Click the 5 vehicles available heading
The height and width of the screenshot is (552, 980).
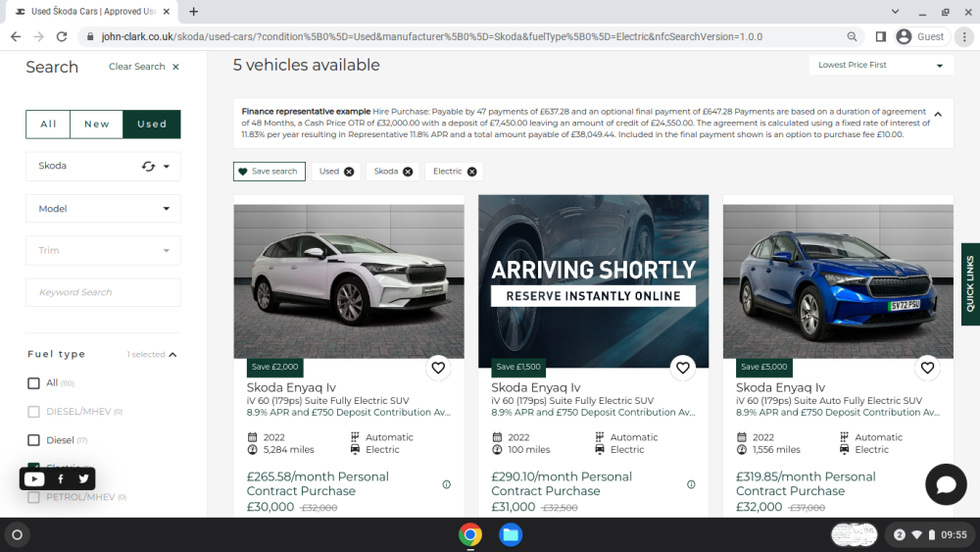coord(306,65)
